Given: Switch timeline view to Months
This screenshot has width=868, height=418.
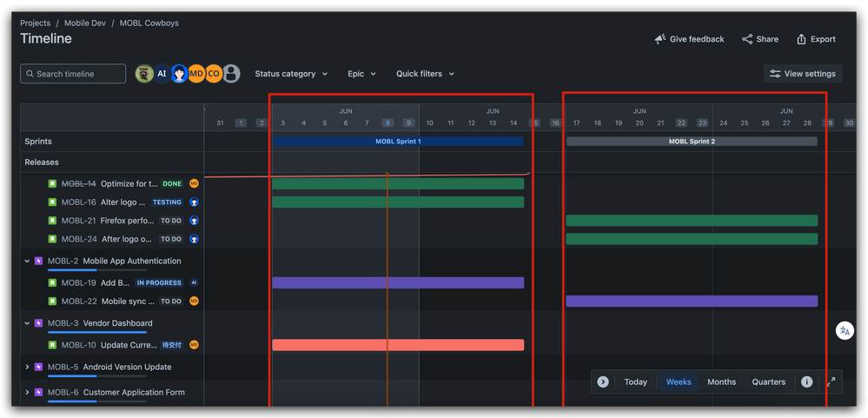Looking at the screenshot, I should pyautogui.click(x=721, y=382).
